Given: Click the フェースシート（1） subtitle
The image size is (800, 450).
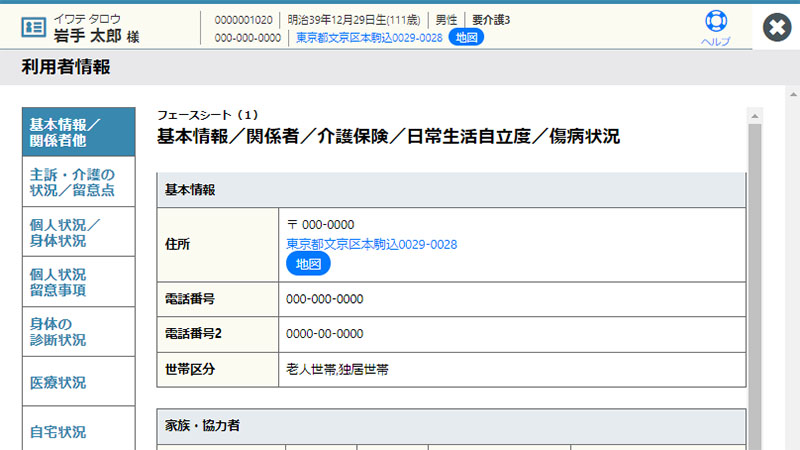Looking at the screenshot, I should 208,115.
